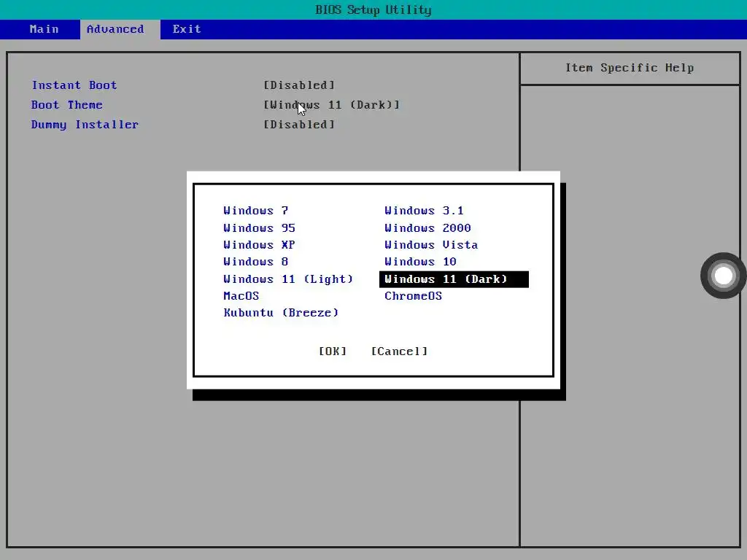747x560 pixels.
Task: Select the Windows 10 theme
Action: (420, 262)
